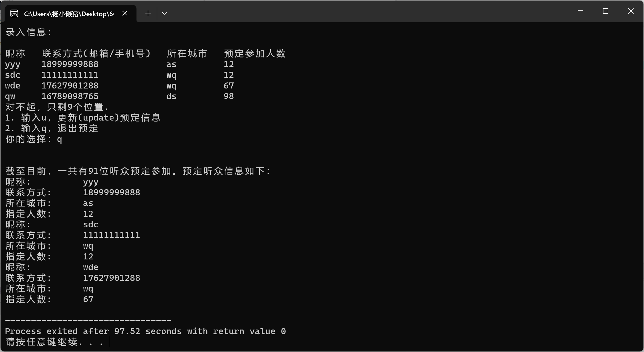Viewport: 644px width, 352px height.
Task: Open a new tab with plus button
Action: pos(148,13)
